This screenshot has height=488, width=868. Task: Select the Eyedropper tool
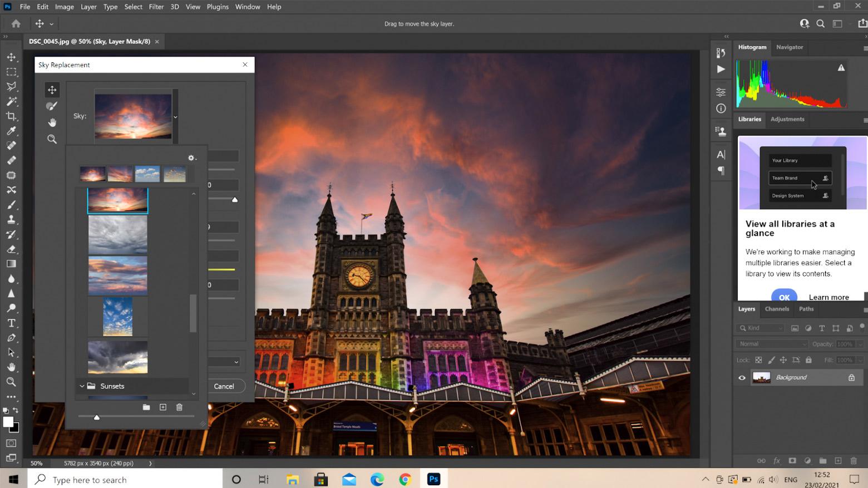tap(11, 131)
